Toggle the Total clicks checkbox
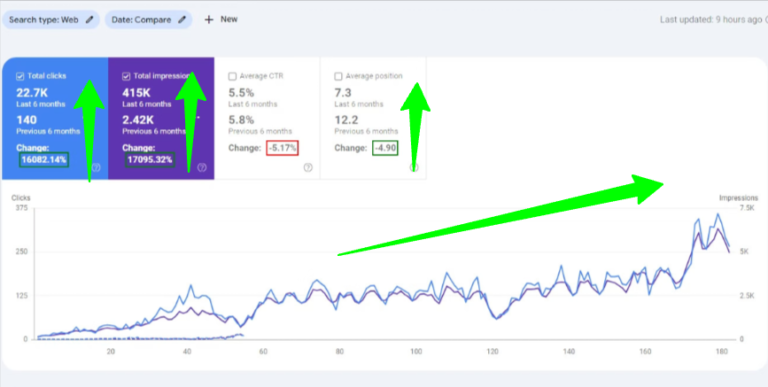This screenshot has width=768, height=387. (20, 76)
